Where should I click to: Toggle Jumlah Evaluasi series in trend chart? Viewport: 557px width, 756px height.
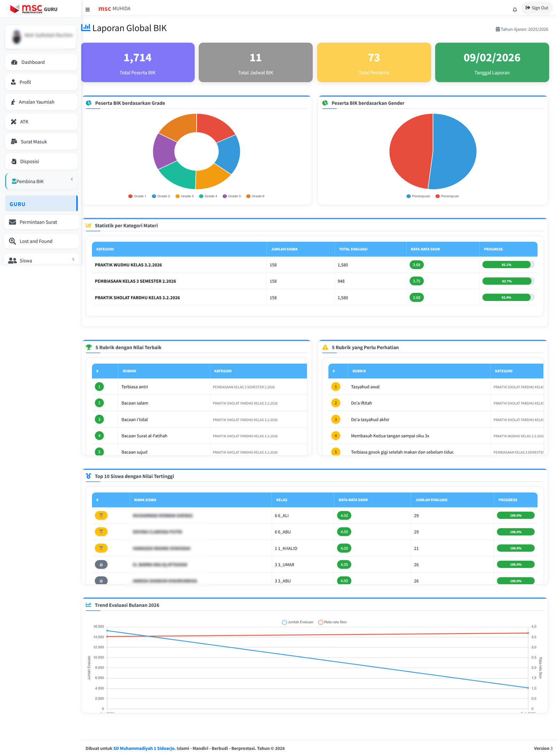(x=297, y=622)
